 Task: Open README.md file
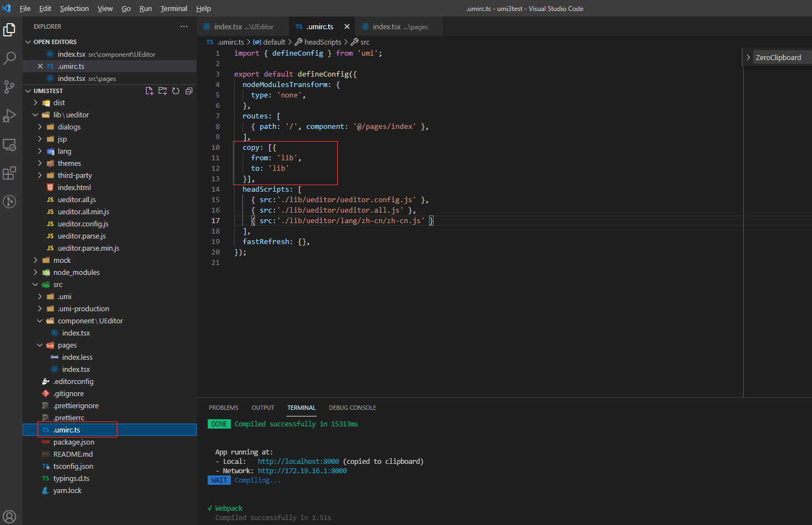[x=110, y=454]
